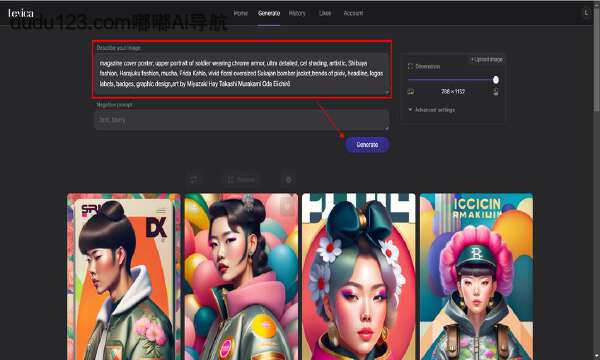600x360 pixels.
Task: Click the Dimensions icon in the settings panel
Action: point(411,67)
